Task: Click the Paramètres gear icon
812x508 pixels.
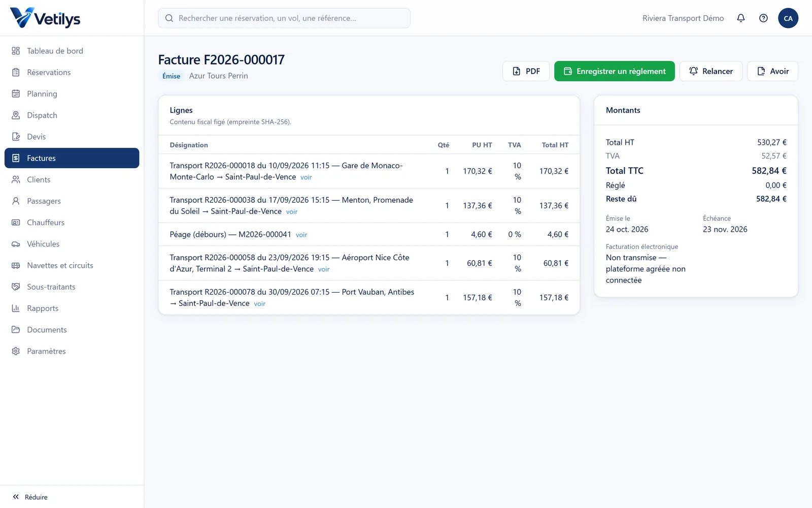Action: point(16,351)
